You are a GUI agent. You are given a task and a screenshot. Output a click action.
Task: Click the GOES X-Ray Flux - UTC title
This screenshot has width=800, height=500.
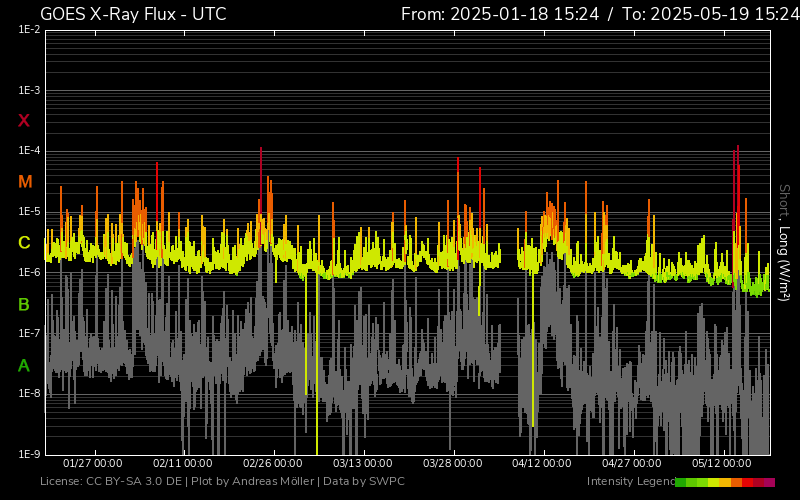point(133,14)
